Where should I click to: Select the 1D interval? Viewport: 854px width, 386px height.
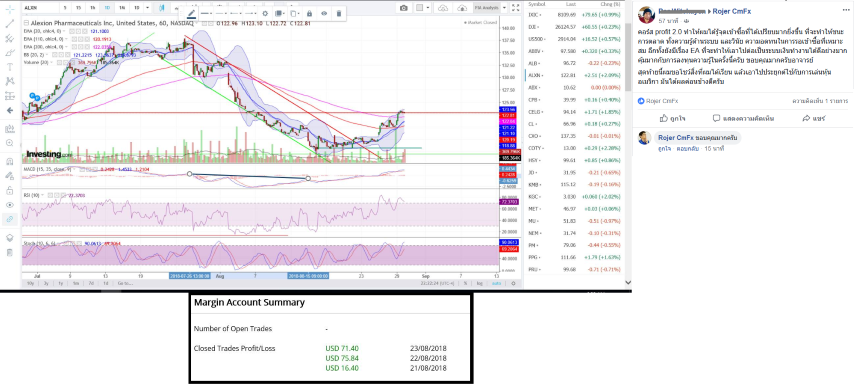107,8
